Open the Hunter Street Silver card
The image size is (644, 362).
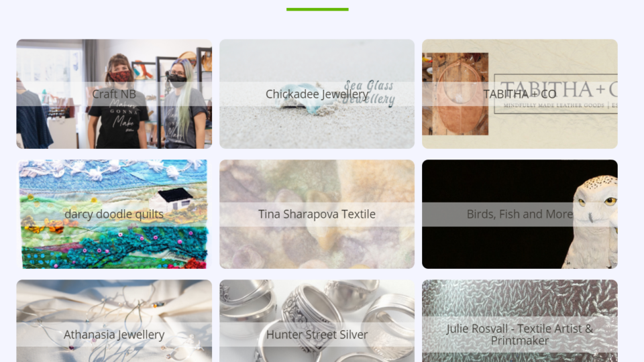point(317,321)
